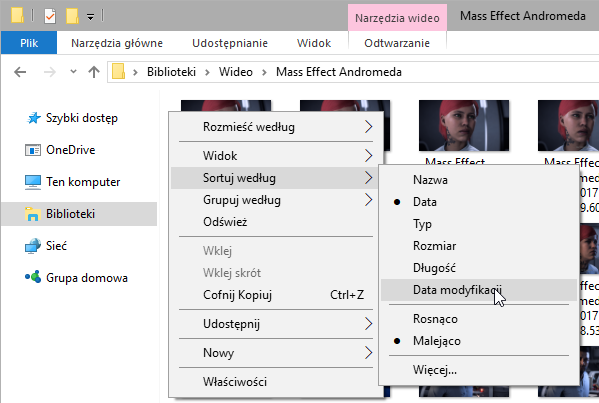Choose Odśwież from context menu
The width and height of the screenshot is (599, 403).
(275, 222)
